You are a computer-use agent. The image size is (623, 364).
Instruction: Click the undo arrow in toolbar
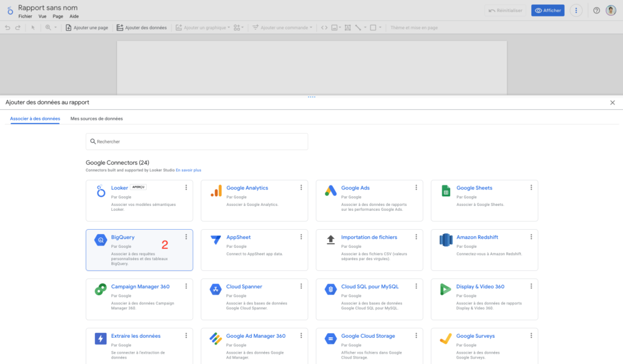click(7, 27)
